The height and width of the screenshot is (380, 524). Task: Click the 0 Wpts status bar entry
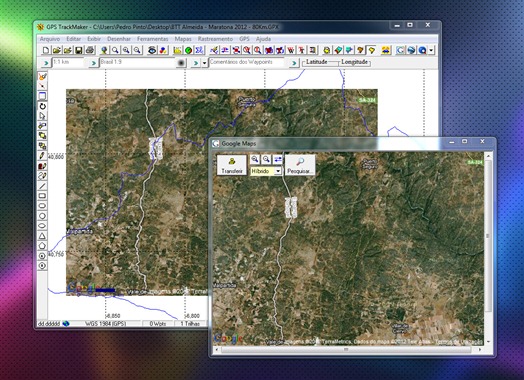coord(158,324)
